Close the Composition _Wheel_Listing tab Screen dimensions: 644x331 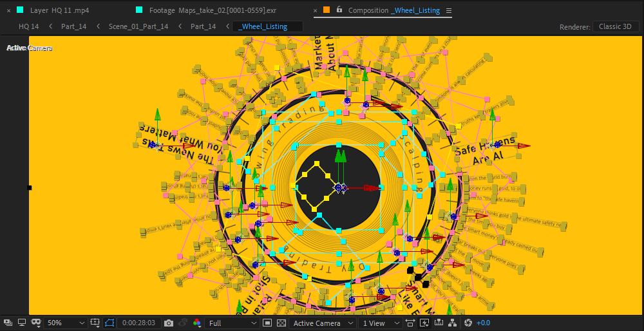point(316,10)
